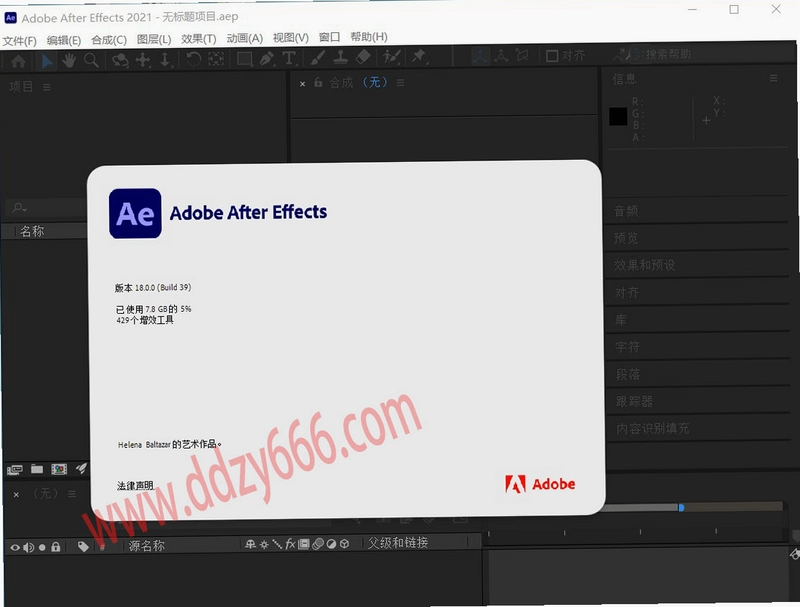The image size is (800, 607).
Task: Close the timeline (无) tab
Action: 16,495
